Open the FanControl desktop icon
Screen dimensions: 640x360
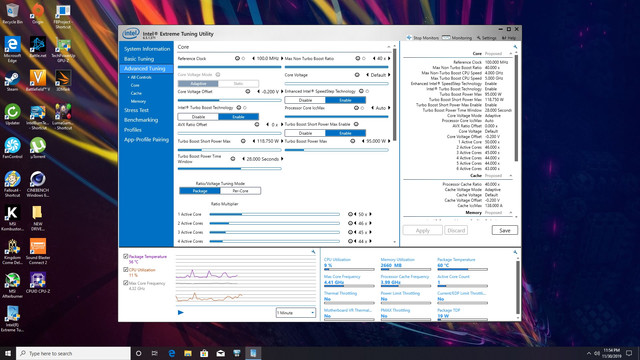12,148
